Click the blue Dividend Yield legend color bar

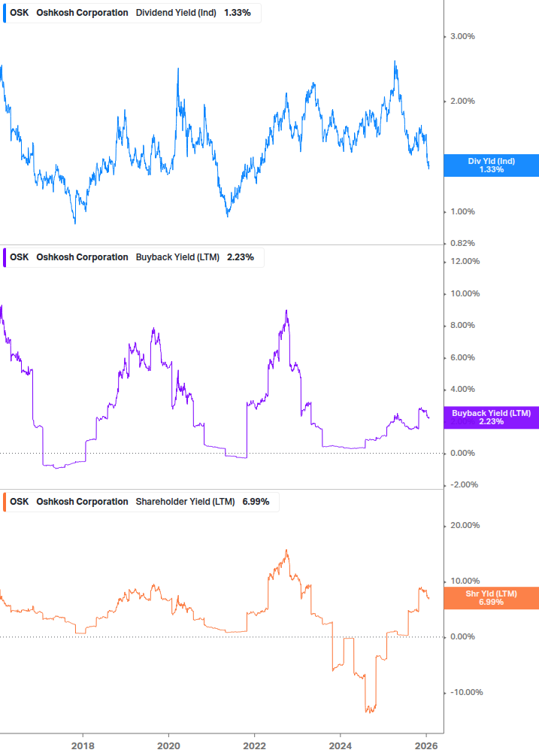tap(5, 13)
